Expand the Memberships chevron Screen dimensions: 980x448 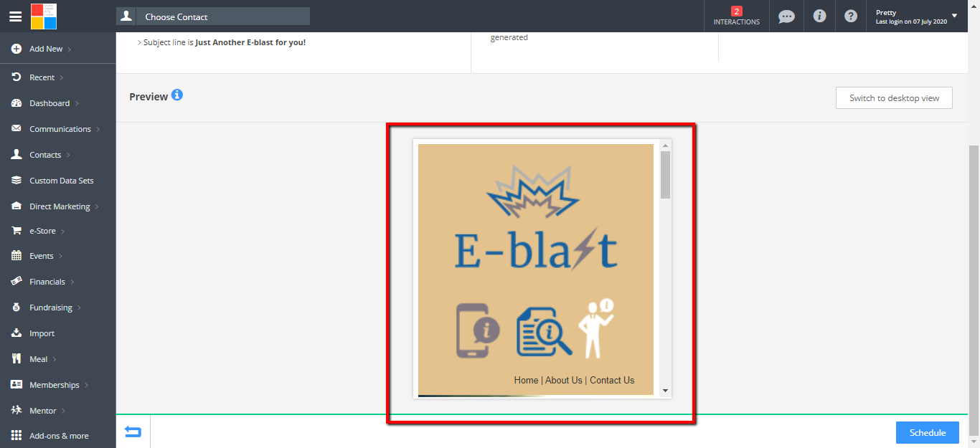[86, 386]
